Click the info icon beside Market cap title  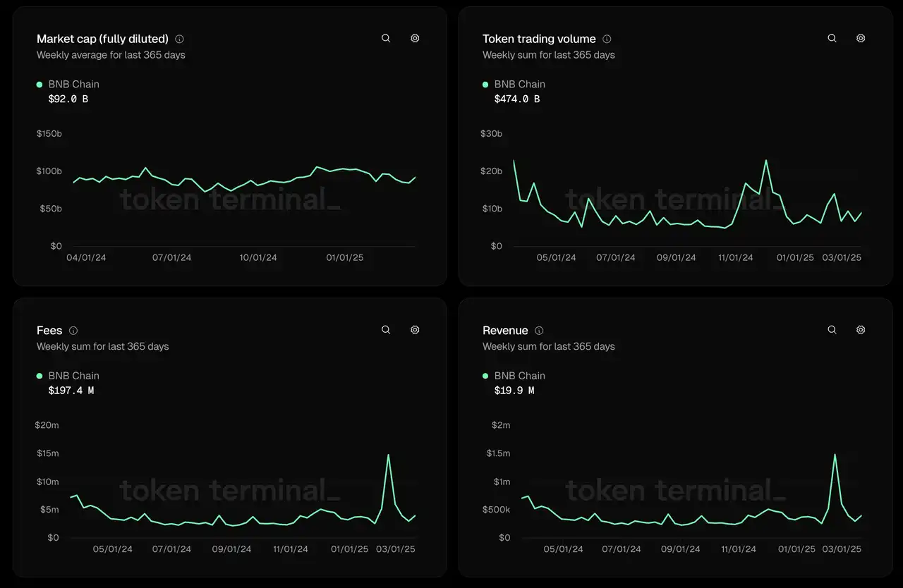coord(179,39)
